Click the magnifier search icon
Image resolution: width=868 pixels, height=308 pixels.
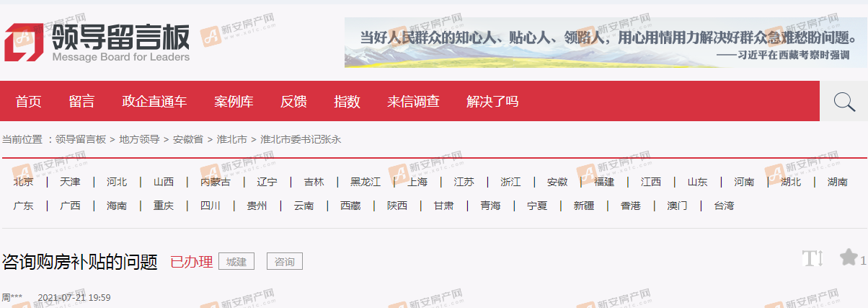[844, 102]
